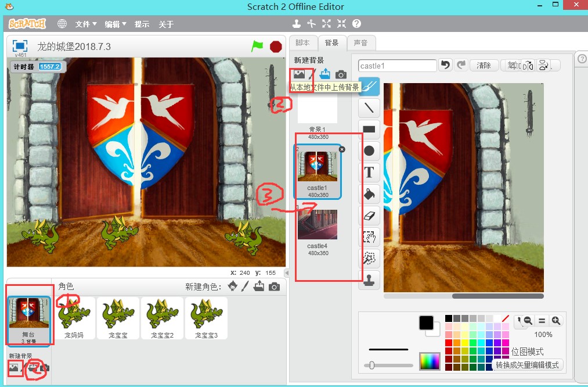Open the 文件 menu dropdown
588x387 pixels.
click(85, 24)
